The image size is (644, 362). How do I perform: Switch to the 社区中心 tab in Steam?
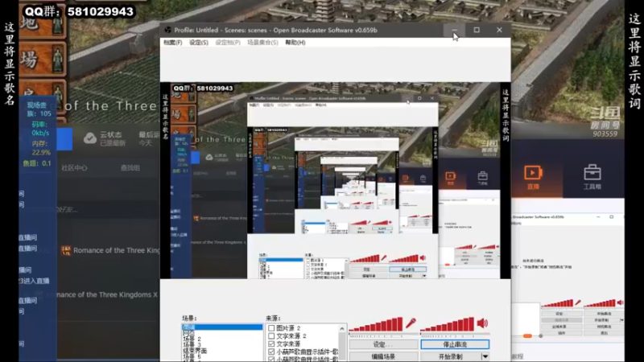[x=74, y=168]
